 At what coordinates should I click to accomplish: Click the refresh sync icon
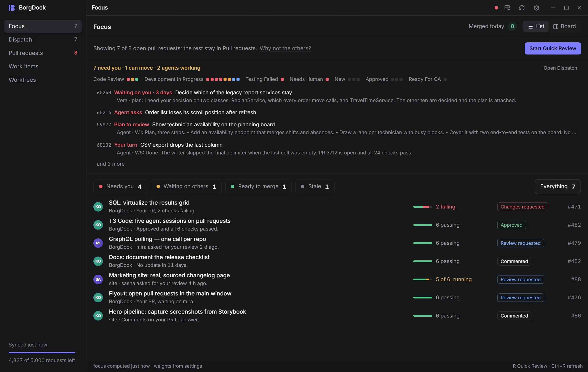[x=522, y=8]
